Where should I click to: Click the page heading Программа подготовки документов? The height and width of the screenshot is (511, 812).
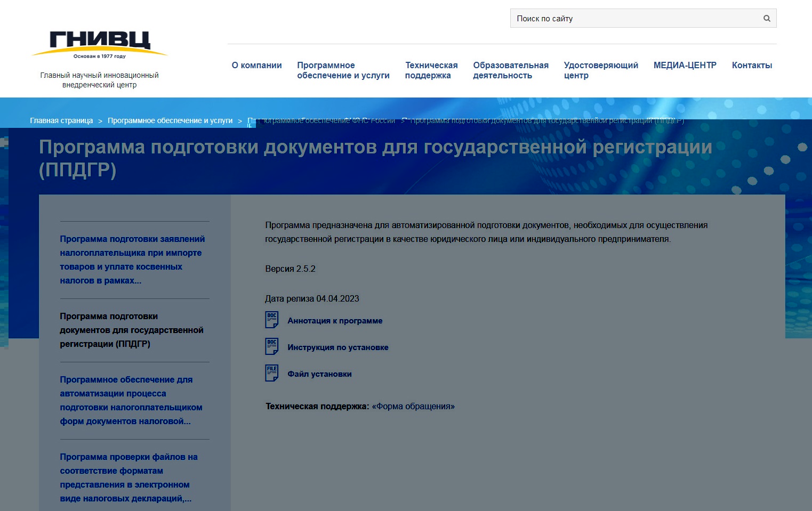tap(375, 158)
